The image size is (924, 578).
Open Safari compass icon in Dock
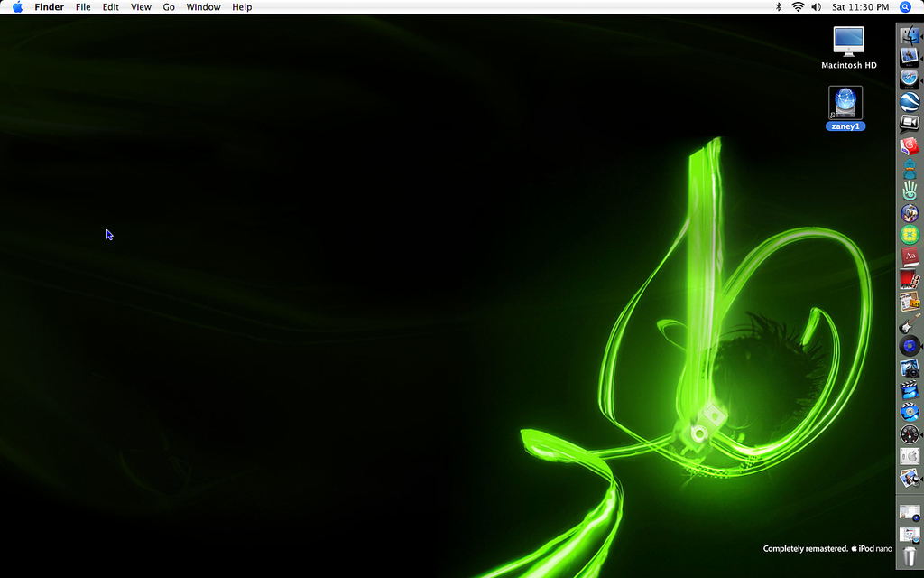910,79
